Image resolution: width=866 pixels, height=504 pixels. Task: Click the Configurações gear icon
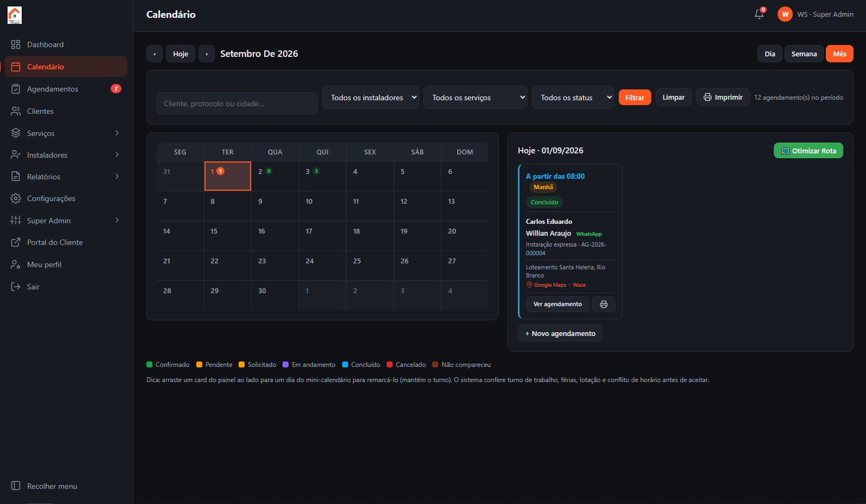pos(16,198)
